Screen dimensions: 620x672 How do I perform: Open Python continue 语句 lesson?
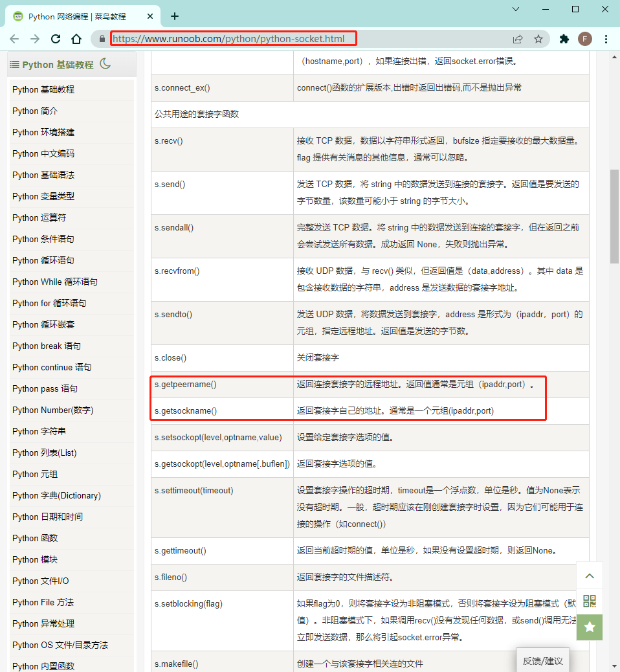point(52,367)
